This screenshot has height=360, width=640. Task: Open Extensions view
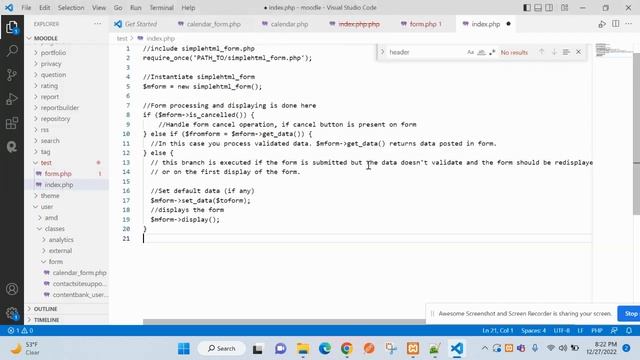[12, 123]
